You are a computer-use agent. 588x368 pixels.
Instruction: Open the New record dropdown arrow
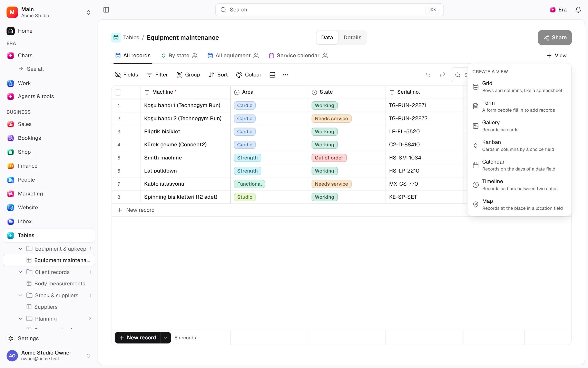tap(166, 338)
